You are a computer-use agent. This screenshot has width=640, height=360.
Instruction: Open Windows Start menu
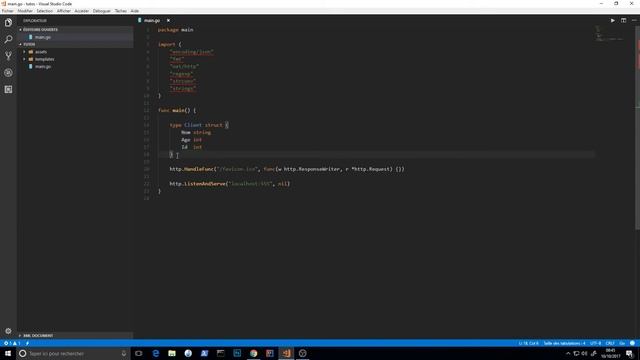8,353
